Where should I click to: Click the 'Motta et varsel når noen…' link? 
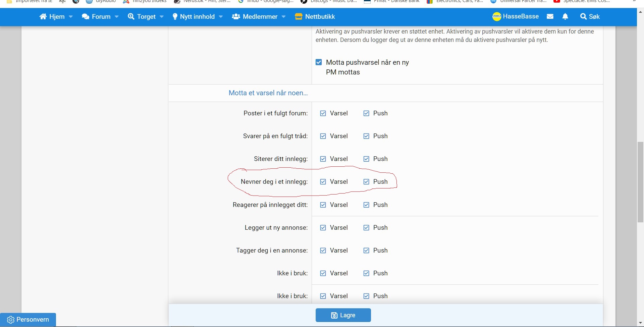268,93
